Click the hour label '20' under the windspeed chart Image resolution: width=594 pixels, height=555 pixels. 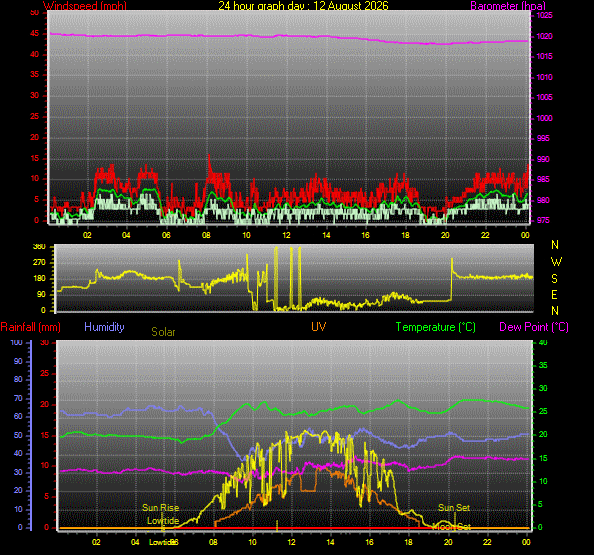pos(445,235)
